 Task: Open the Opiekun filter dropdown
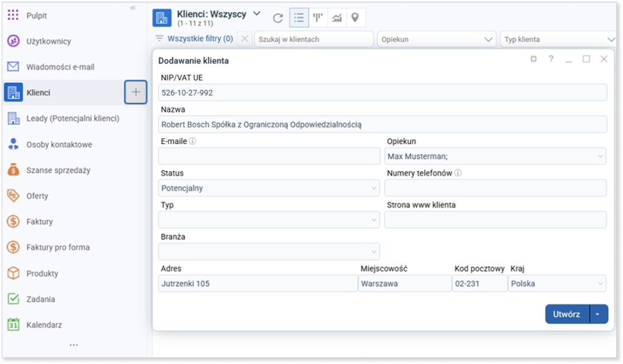click(437, 39)
